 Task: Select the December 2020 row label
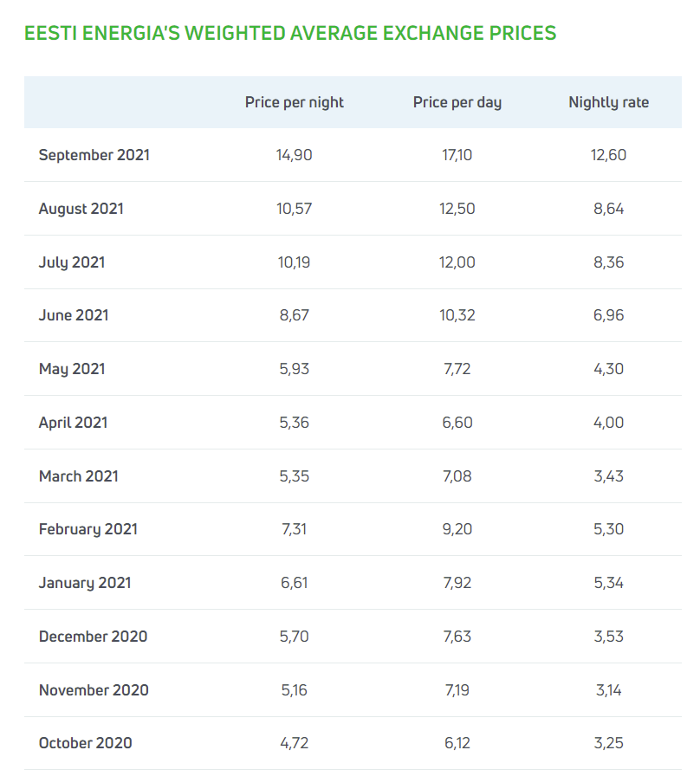point(93,637)
